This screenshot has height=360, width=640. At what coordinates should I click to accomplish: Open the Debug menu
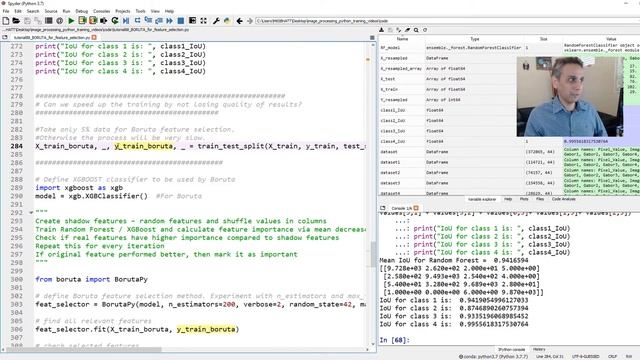pos(82,11)
